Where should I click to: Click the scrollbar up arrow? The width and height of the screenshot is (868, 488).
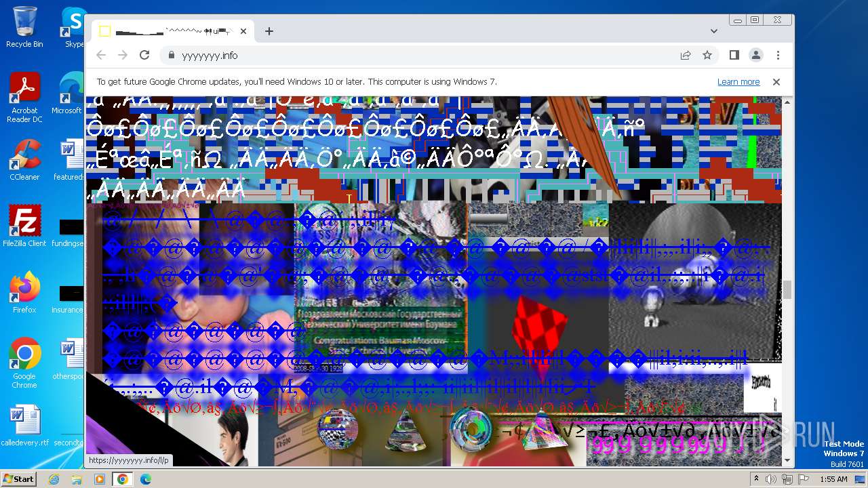click(787, 102)
